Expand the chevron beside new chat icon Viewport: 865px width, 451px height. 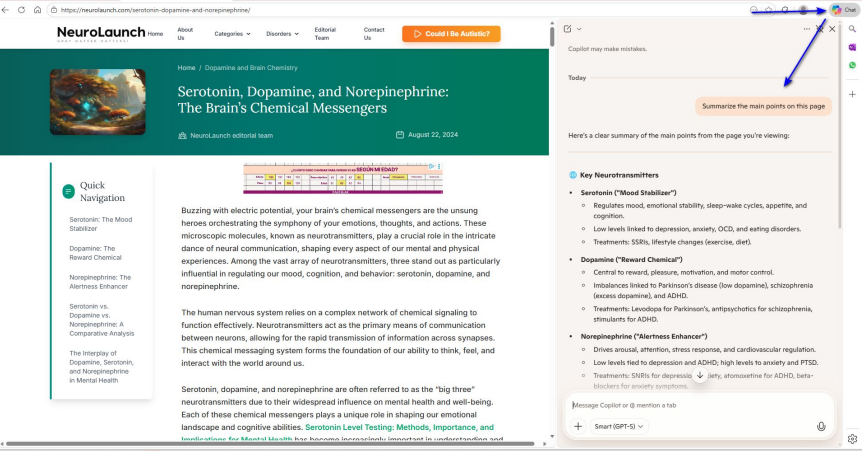(x=579, y=29)
